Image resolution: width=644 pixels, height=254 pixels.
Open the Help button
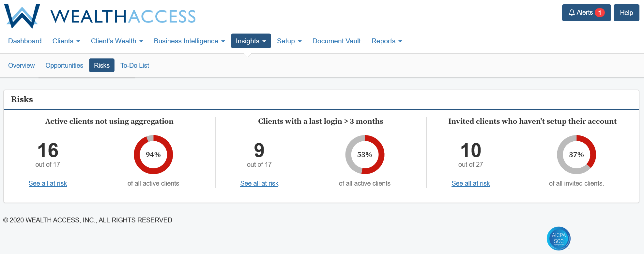click(626, 13)
